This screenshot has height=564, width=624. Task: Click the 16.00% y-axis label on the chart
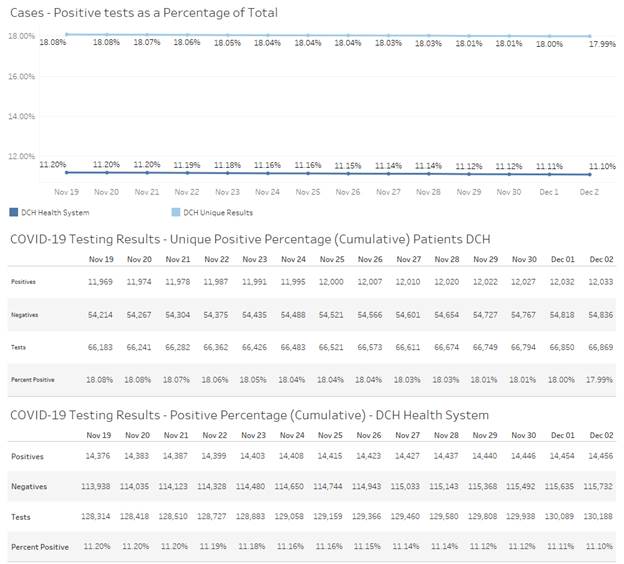21,76
